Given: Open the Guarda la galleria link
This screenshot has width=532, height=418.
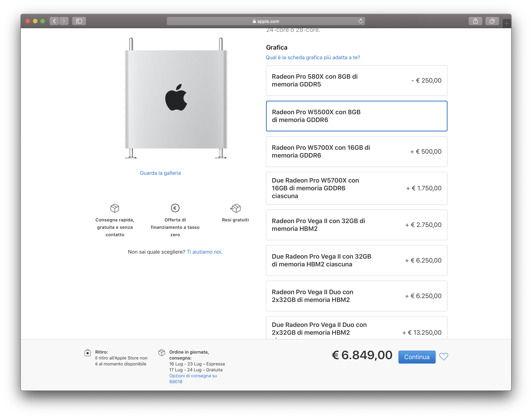Looking at the screenshot, I should point(160,173).
